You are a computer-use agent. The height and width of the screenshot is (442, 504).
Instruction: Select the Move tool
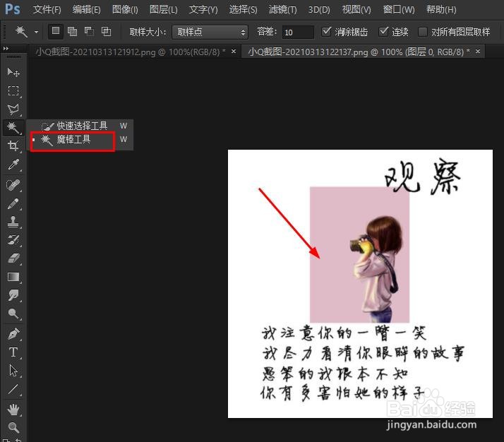coord(13,72)
